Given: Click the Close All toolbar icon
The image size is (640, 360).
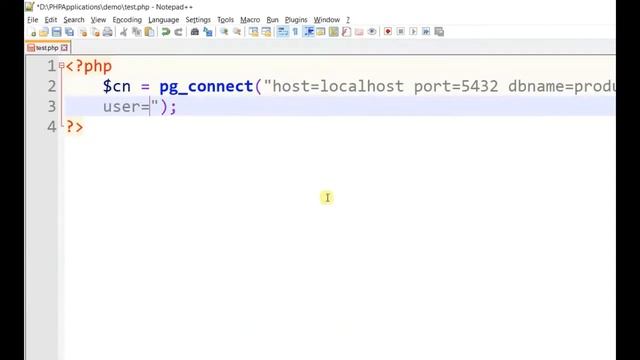Looking at the screenshot, I should (96, 32).
